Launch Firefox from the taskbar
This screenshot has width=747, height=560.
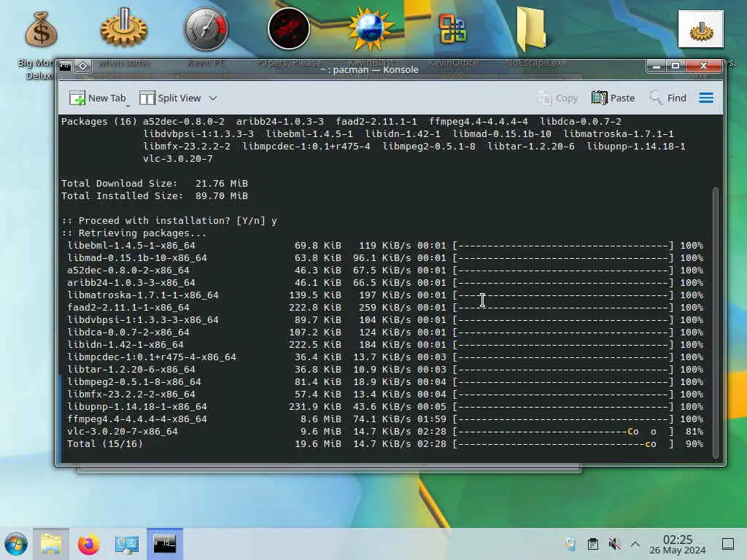[x=88, y=544]
